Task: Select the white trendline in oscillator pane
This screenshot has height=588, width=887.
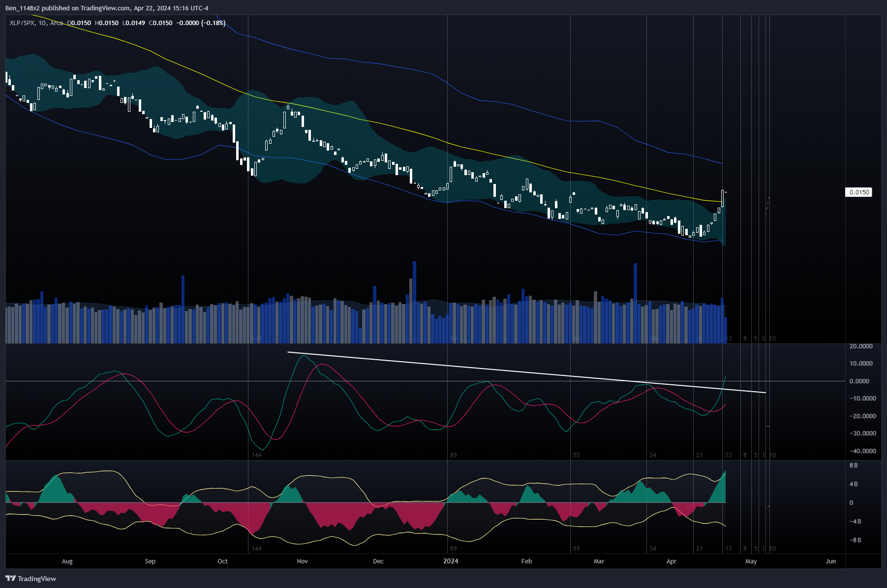Action: tap(526, 372)
